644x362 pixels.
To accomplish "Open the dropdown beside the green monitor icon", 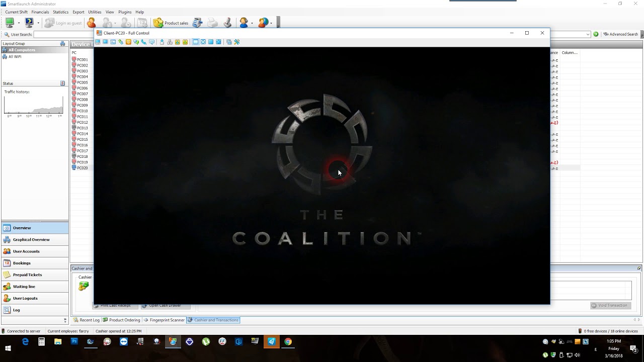I will tap(19, 23).
